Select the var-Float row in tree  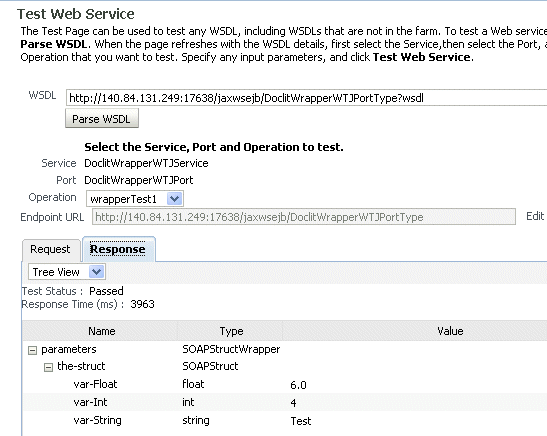[x=284, y=384]
